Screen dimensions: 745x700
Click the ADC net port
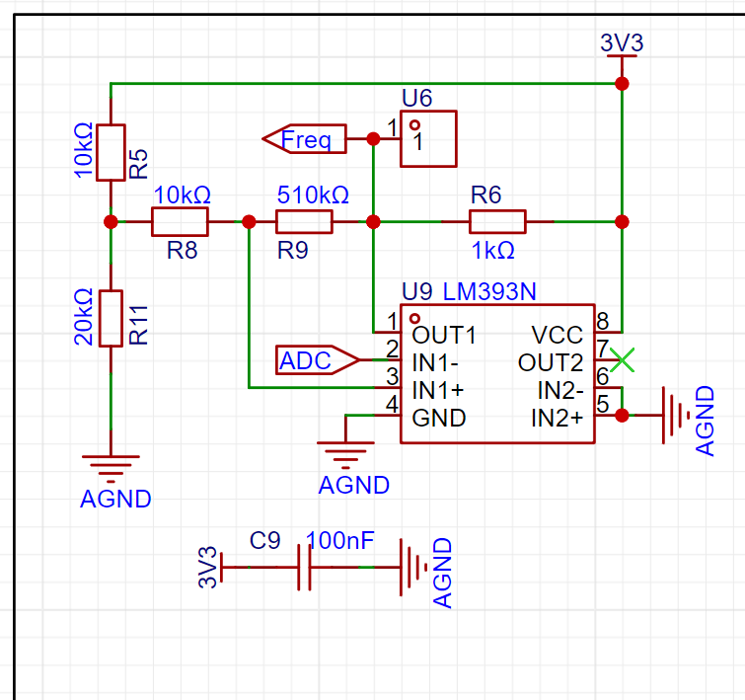(x=318, y=360)
